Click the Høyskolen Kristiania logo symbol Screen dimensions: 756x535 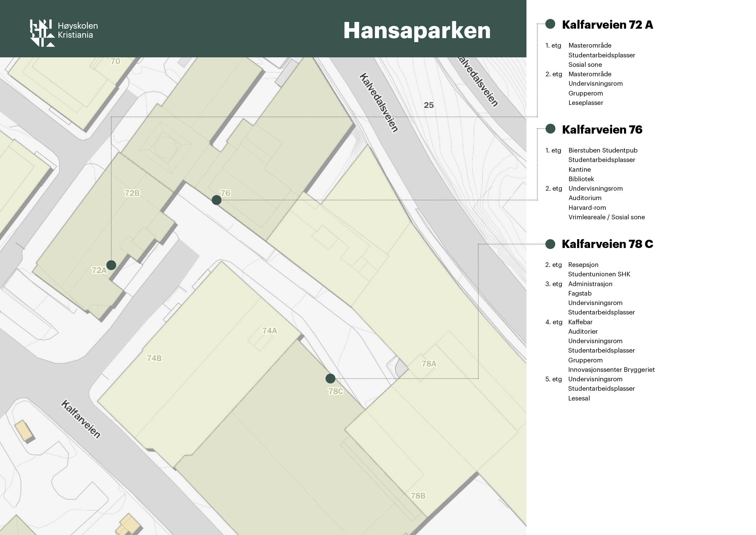coord(42,33)
